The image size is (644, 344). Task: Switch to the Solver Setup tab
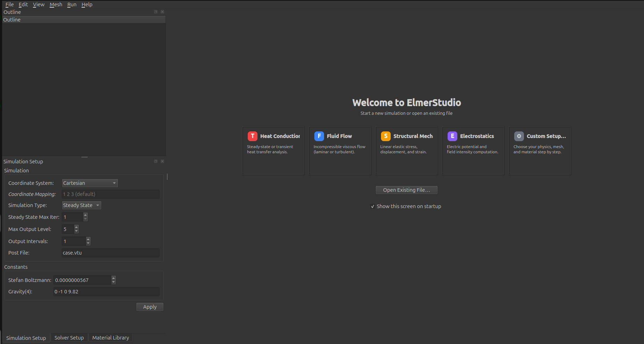point(69,338)
